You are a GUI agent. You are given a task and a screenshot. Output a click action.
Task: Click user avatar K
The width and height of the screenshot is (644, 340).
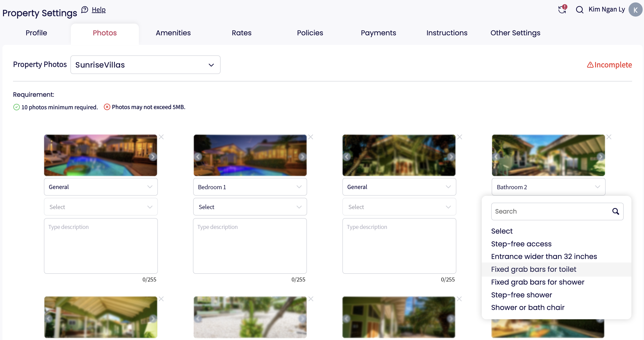coord(635,10)
